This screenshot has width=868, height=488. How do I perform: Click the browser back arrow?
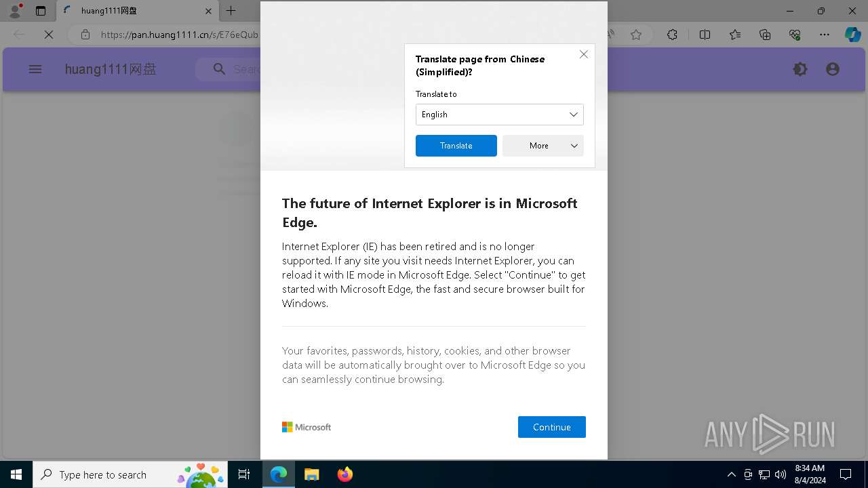(19, 35)
